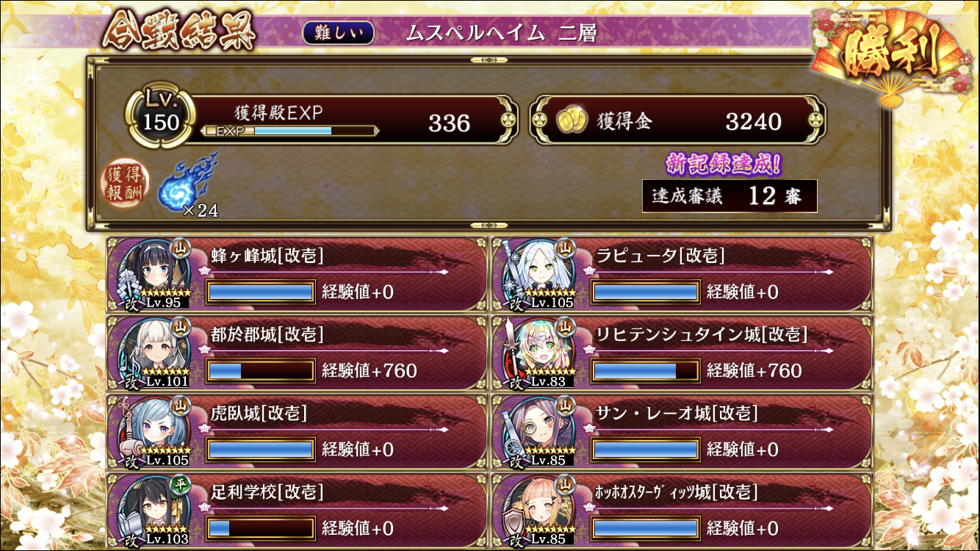Click the 足利学校 plain terrain badge
The height and width of the screenshot is (551, 980).
click(x=180, y=484)
